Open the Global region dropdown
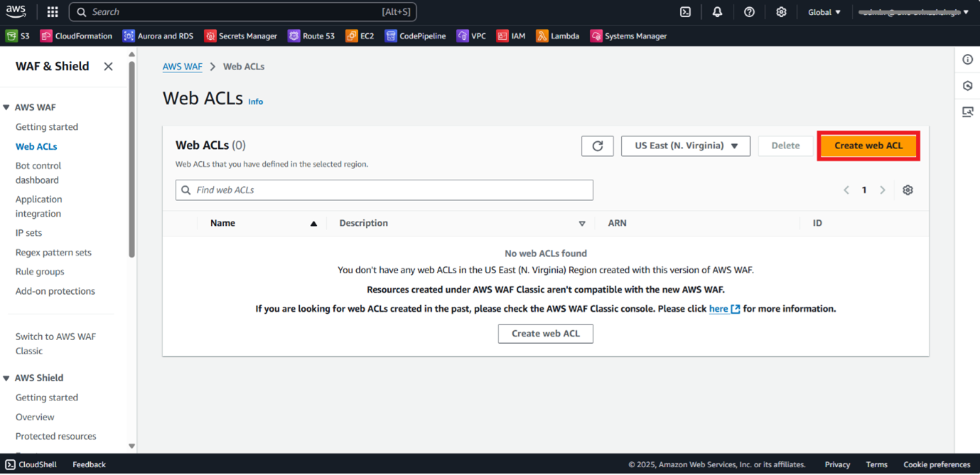Image resolution: width=980 pixels, height=475 pixels. 824,12
